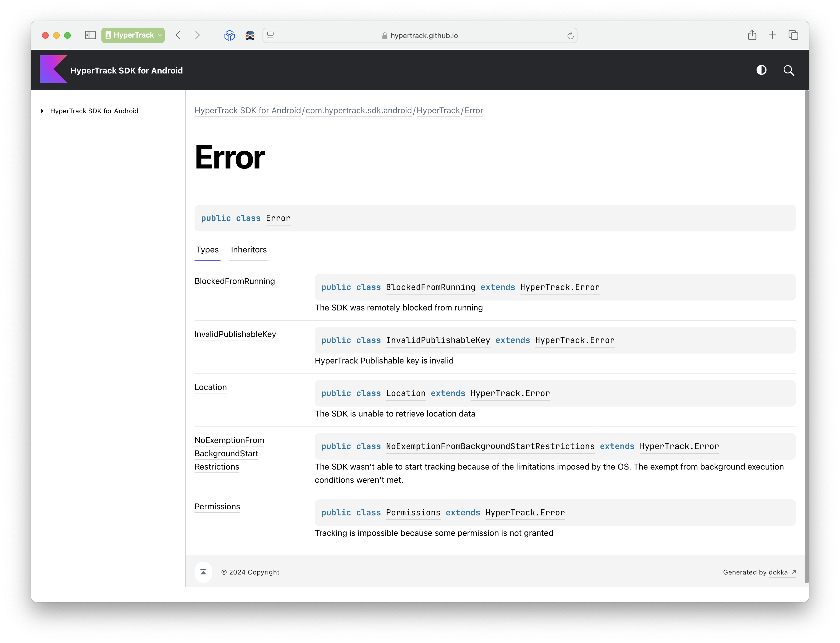Viewport: 840px width, 643px height.
Task: Open the reader view icon in address bar
Action: click(270, 36)
